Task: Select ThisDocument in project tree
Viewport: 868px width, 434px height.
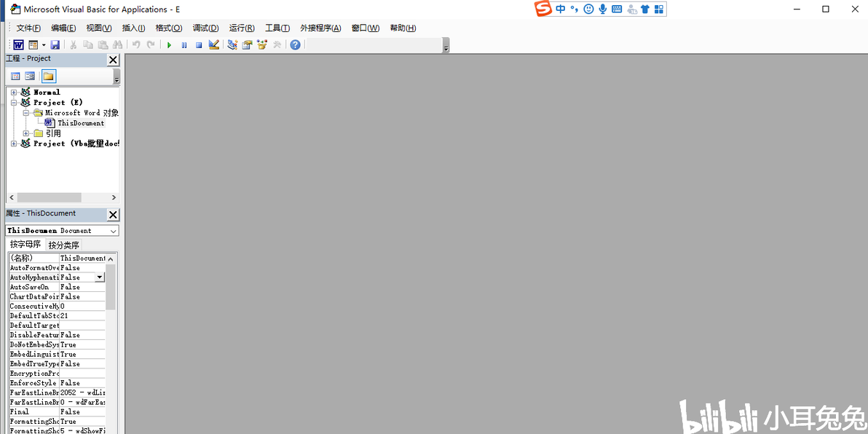Action: click(x=81, y=123)
